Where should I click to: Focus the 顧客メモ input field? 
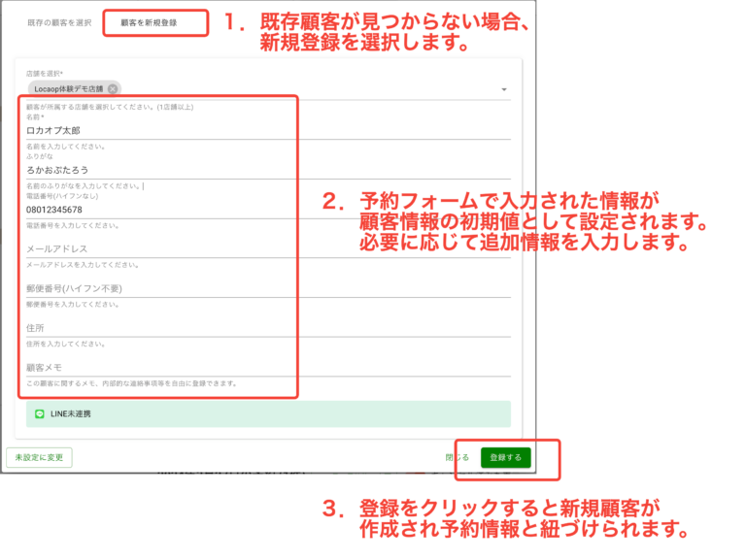(x=268, y=368)
